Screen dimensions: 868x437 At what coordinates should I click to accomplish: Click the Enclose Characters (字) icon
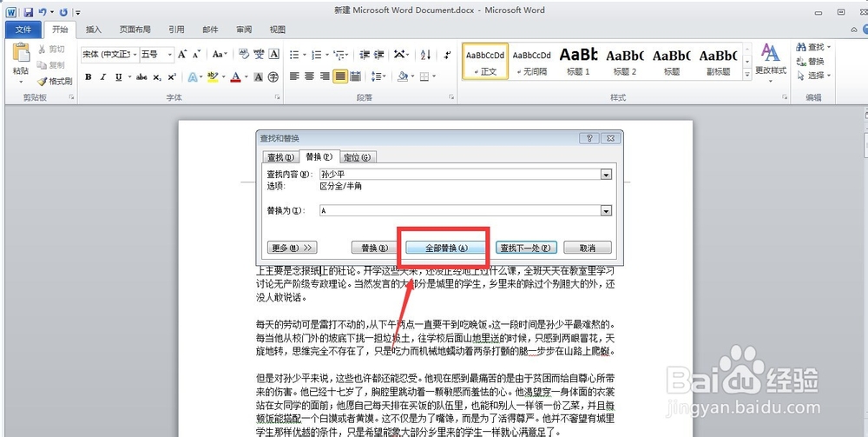coord(273,77)
